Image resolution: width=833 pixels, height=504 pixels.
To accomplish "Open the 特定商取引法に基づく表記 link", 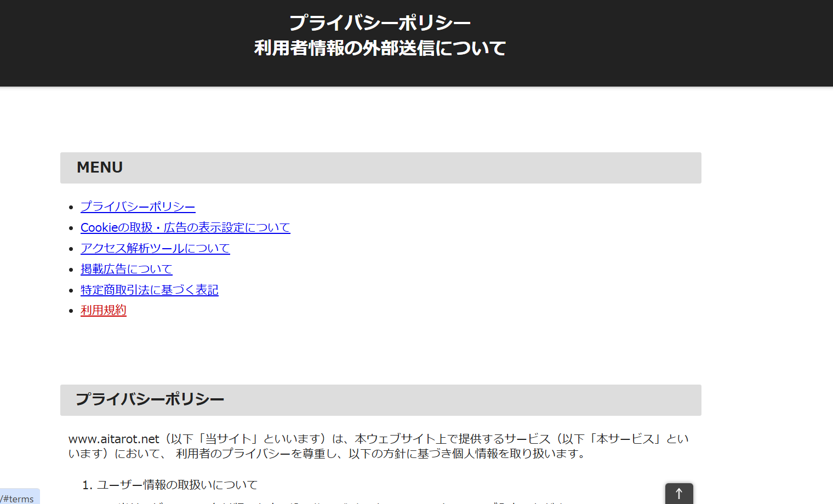I will point(149,290).
